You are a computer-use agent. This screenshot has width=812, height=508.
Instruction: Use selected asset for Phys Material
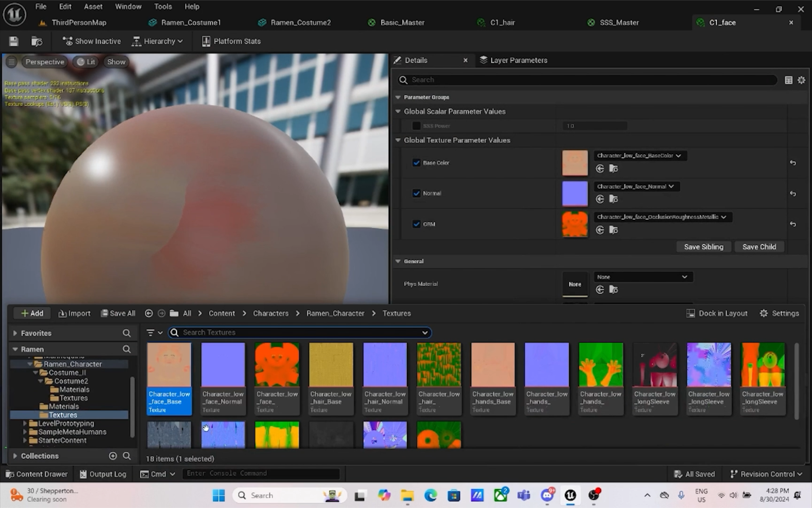(x=600, y=290)
